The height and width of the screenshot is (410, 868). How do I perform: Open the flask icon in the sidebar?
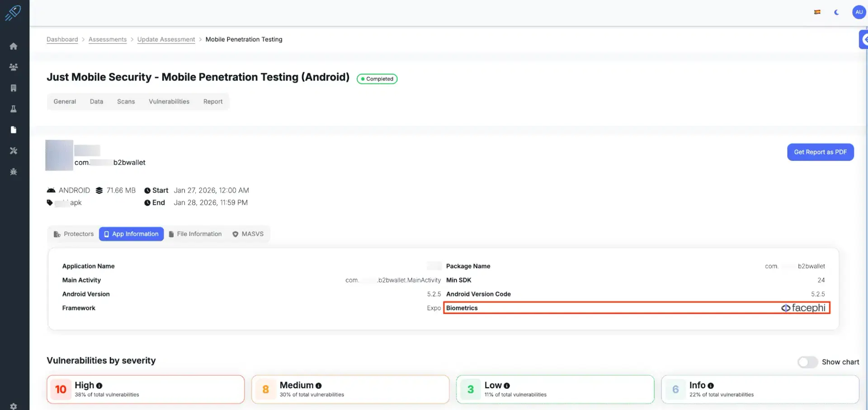point(14,109)
